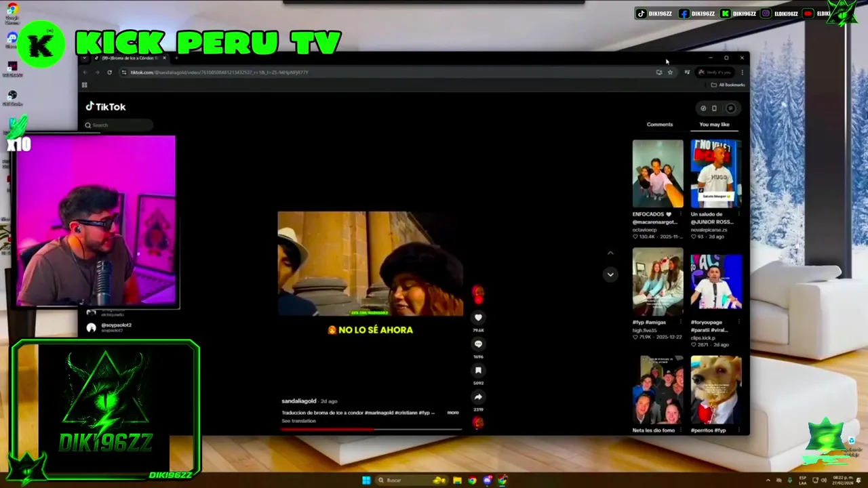Close the Broma de Ice a Cóndor tab
The image size is (868, 488).
point(164,58)
